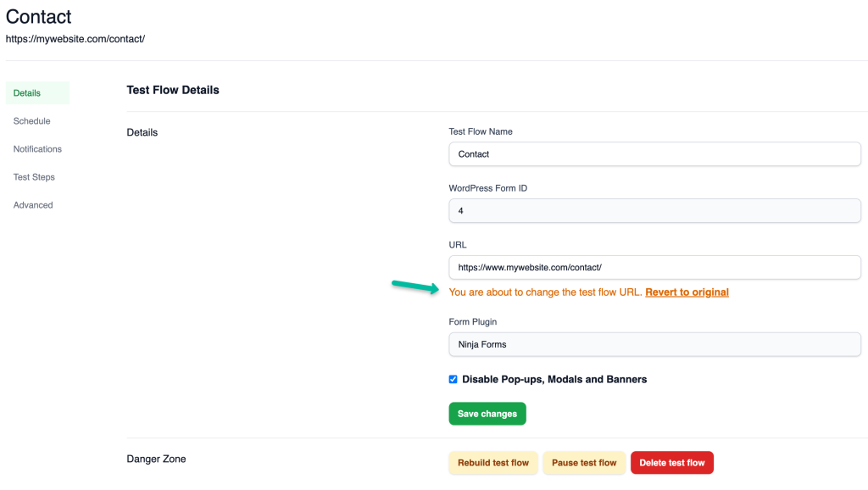Click the red Delete test flow button
The height and width of the screenshot is (490, 868).
pyautogui.click(x=671, y=463)
